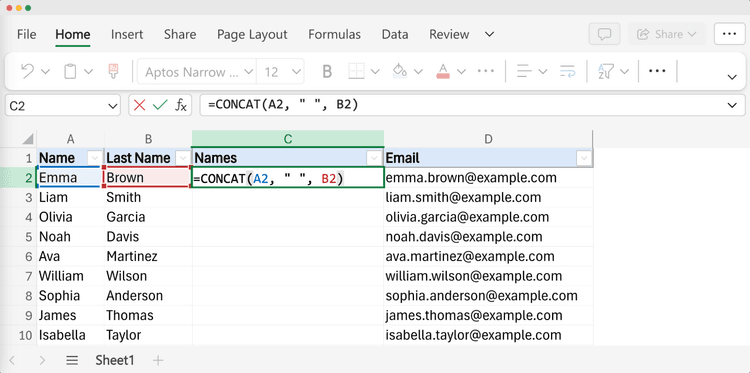Open the font size 12 dropdown
Screen dimensions: 750x373
click(280, 72)
